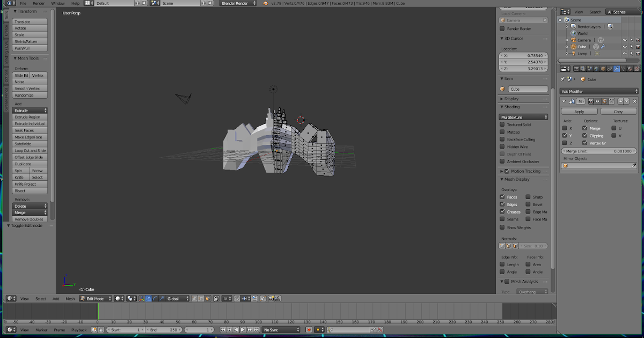Switch to vertex select mode icon
The width and height of the screenshot is (644, 338).
click(x=194, y=298)
